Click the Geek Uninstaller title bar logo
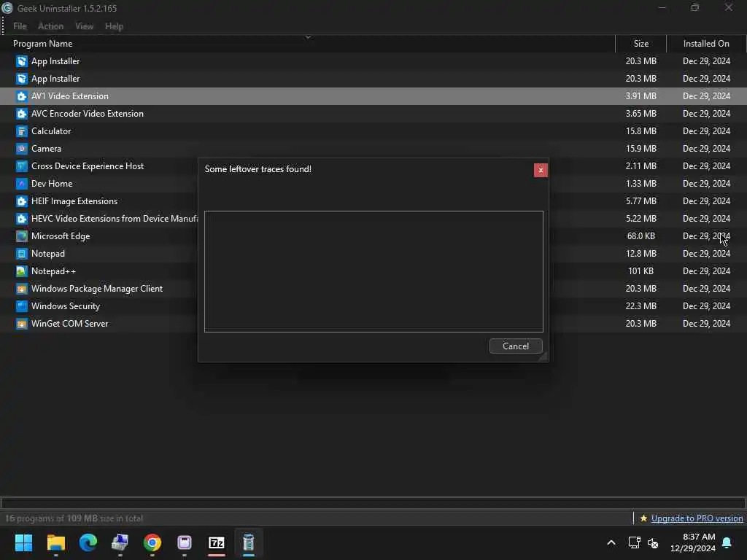The image size is (747, 560). click(x=7, y=8)
